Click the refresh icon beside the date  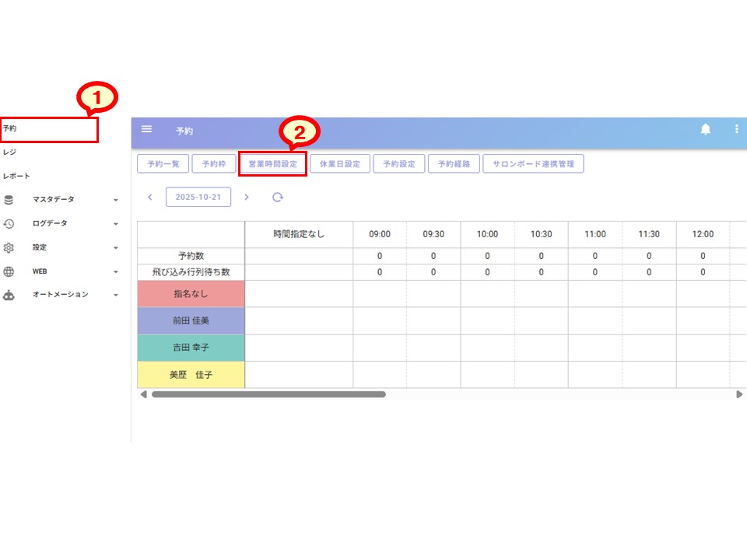tap(277, 198)
